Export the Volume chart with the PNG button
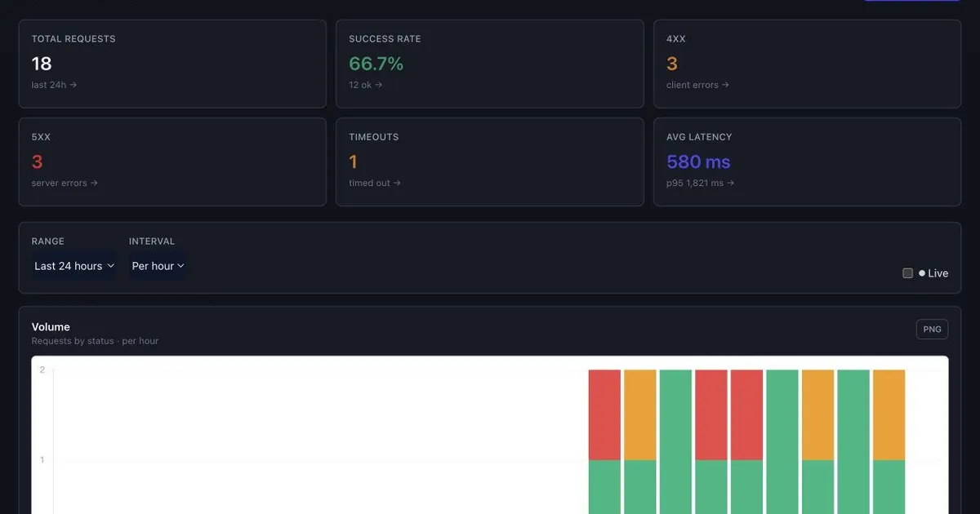The width and height of the screenshot is (980, 514). [932, 330]
